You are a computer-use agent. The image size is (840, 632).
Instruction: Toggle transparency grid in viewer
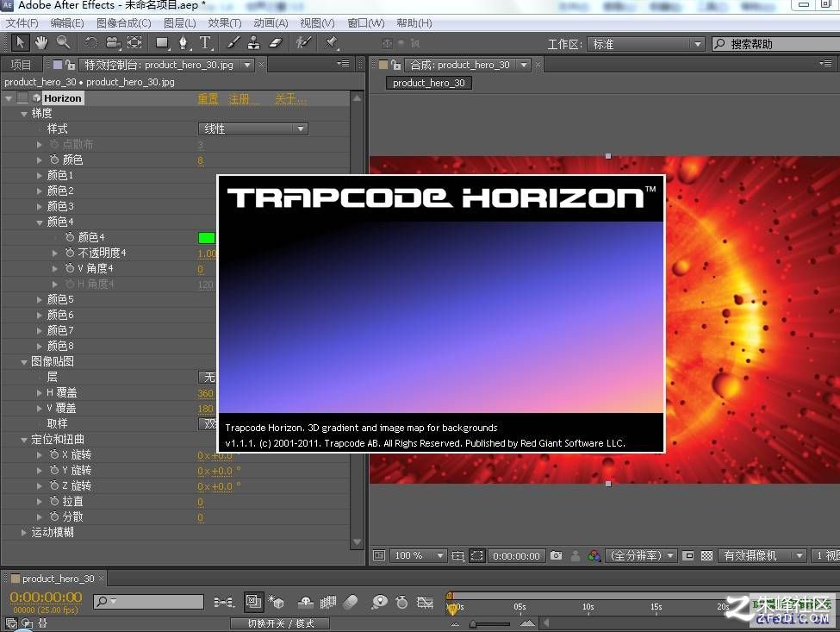pyautogui.click(x=706, y=555)
